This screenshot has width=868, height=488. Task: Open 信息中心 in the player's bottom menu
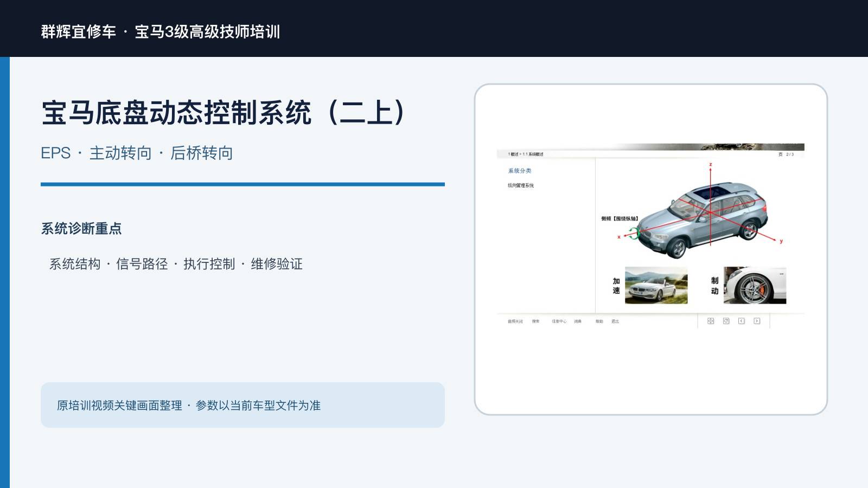pyautogui.click(x=559, y=322)
